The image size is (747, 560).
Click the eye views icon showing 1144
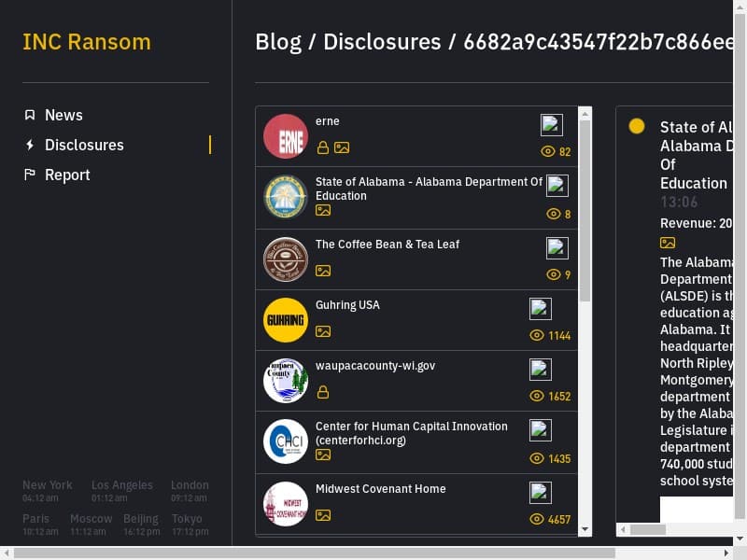(537, 335)
